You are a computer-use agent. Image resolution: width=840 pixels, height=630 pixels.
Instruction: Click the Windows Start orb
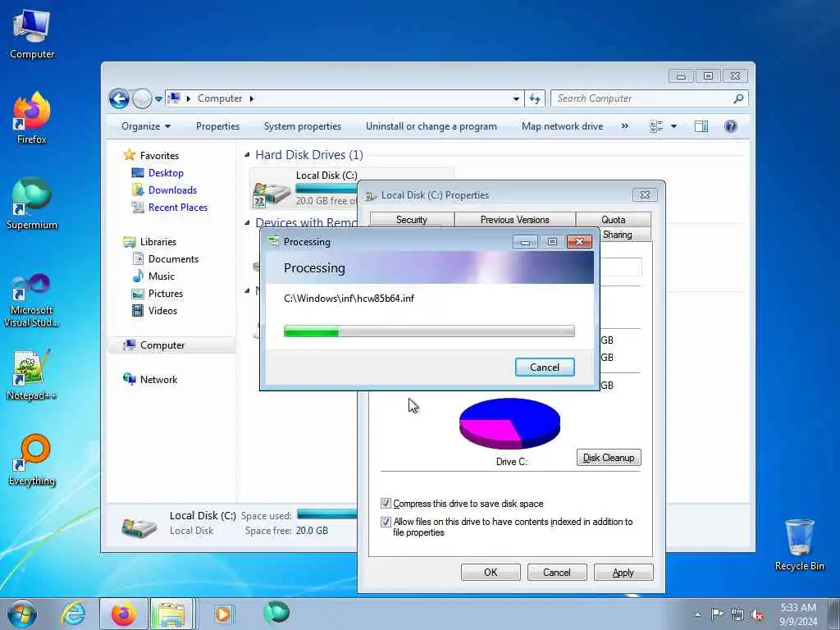coord(22,614)
